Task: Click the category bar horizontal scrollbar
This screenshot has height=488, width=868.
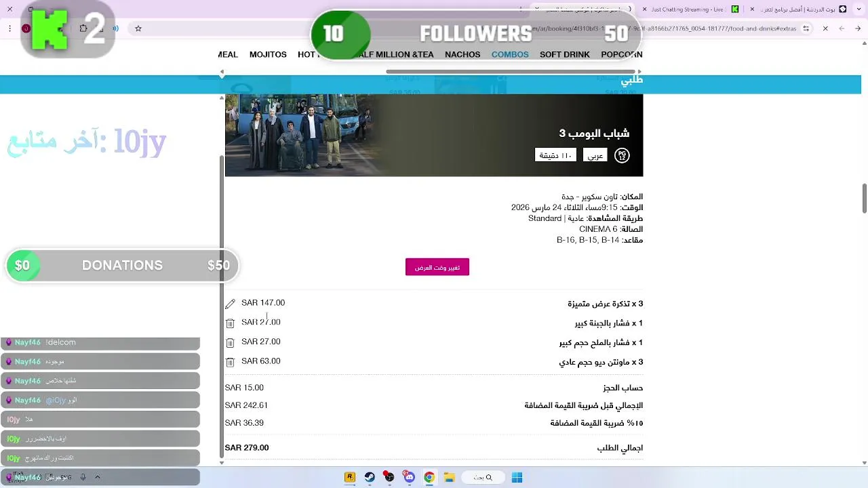Action: pyautogui.click(x=512, y=72)
